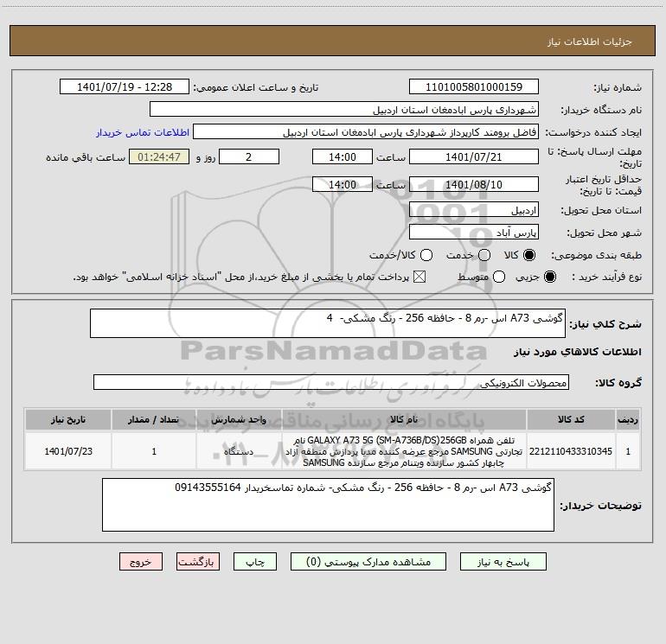
Task: Click the response deadline time 14:00 field
Action: click(343, 156)
